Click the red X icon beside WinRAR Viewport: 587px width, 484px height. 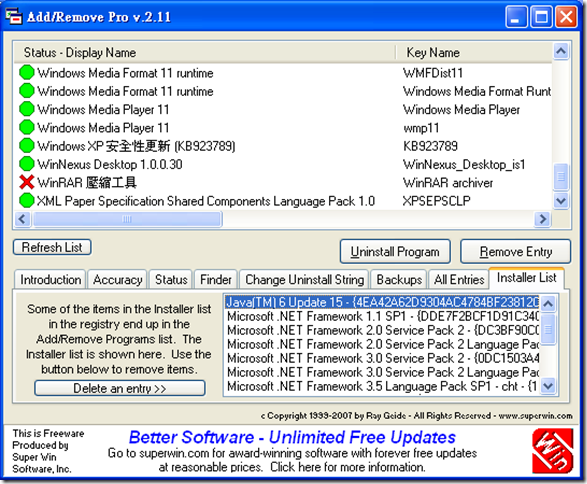(x=27, y=182)
